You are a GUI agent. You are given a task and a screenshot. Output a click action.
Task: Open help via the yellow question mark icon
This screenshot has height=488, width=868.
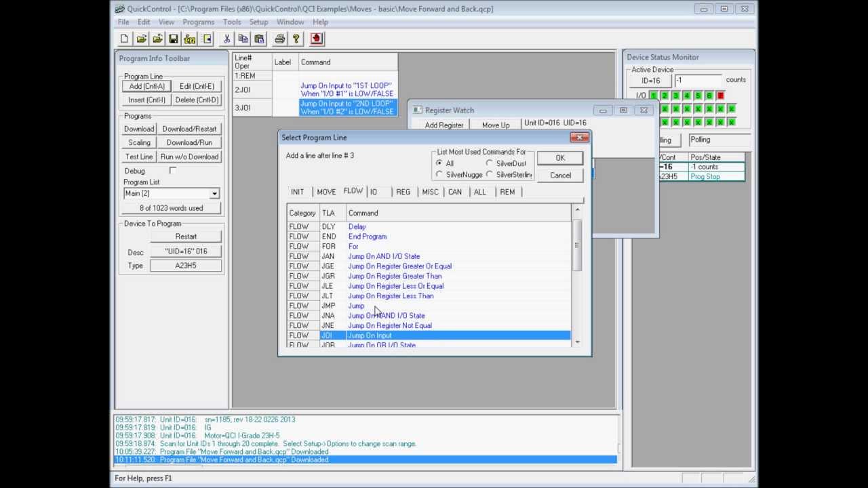coord(296,39)
